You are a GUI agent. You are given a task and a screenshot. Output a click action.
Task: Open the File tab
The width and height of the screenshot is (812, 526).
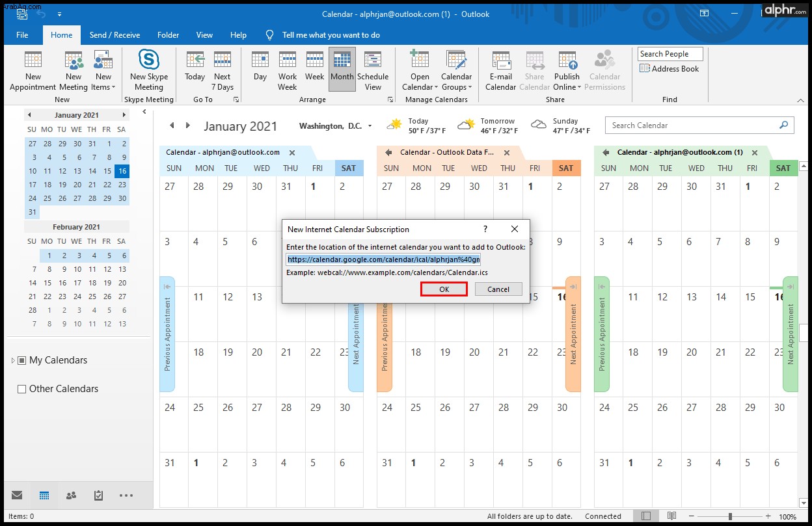click(x=22, y=35)
